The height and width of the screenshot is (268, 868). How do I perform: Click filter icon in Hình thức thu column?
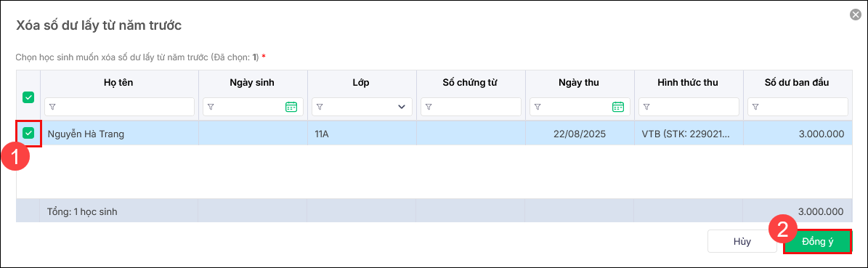coord(646,107)
